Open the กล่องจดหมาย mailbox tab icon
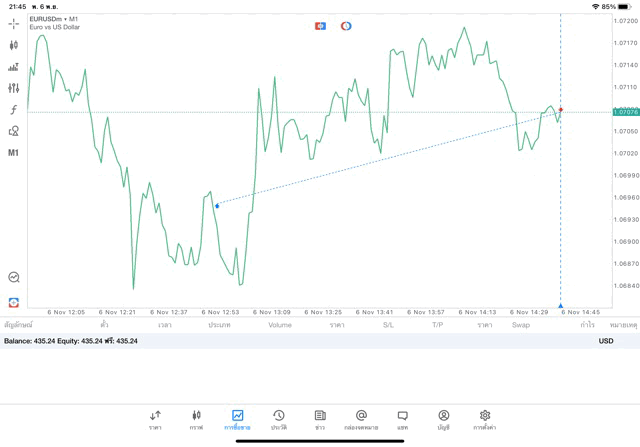640x447 pixels. click(361, 419)
